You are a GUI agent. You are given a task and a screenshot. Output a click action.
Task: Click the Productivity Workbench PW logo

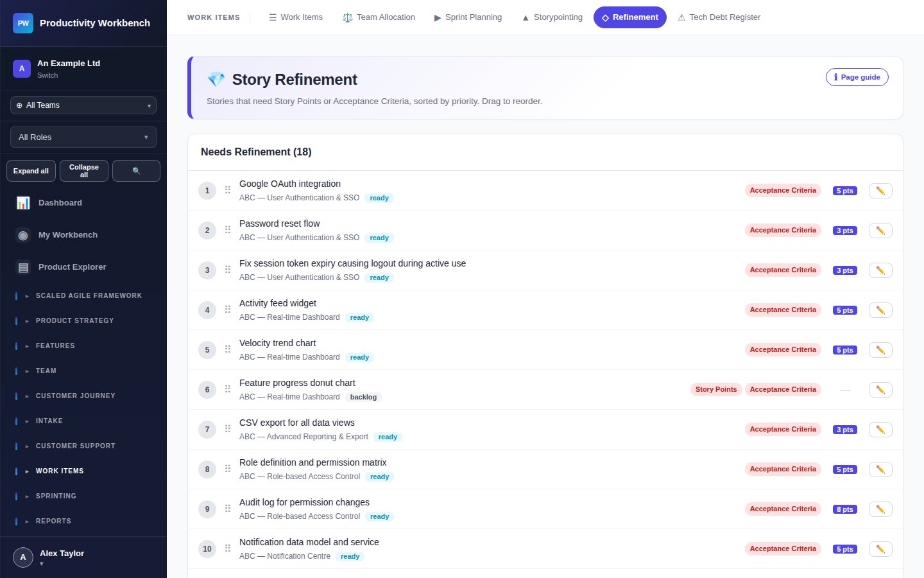pyautogui.click(x=23, y=23)
